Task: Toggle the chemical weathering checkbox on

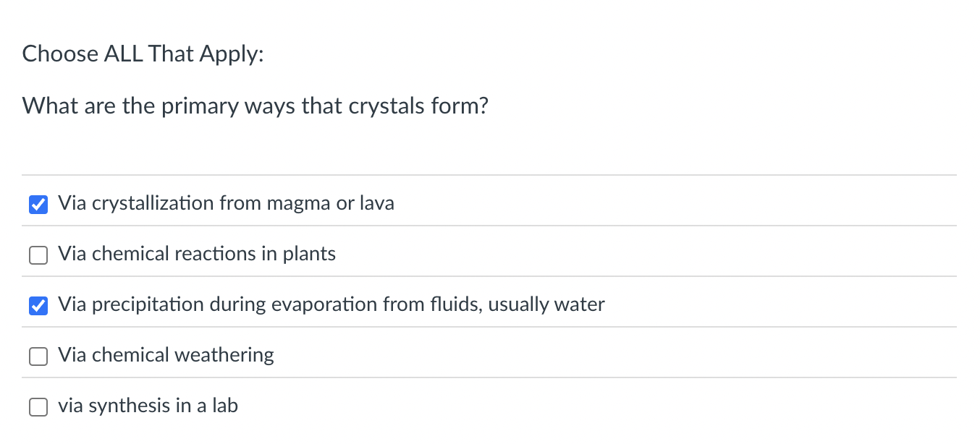Action: [x=38, y=356]
